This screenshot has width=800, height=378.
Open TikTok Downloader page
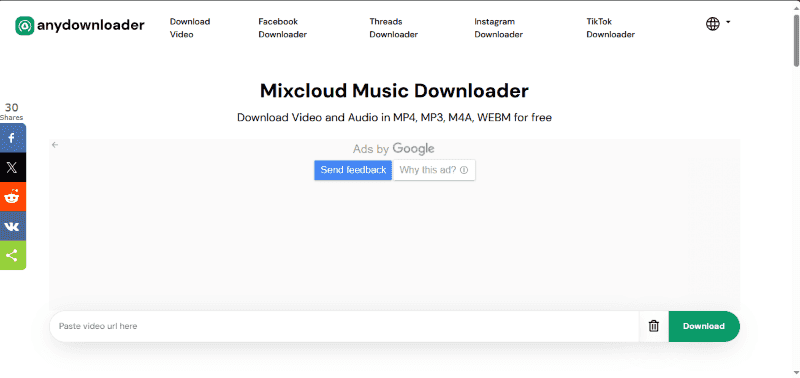(610, 28)
